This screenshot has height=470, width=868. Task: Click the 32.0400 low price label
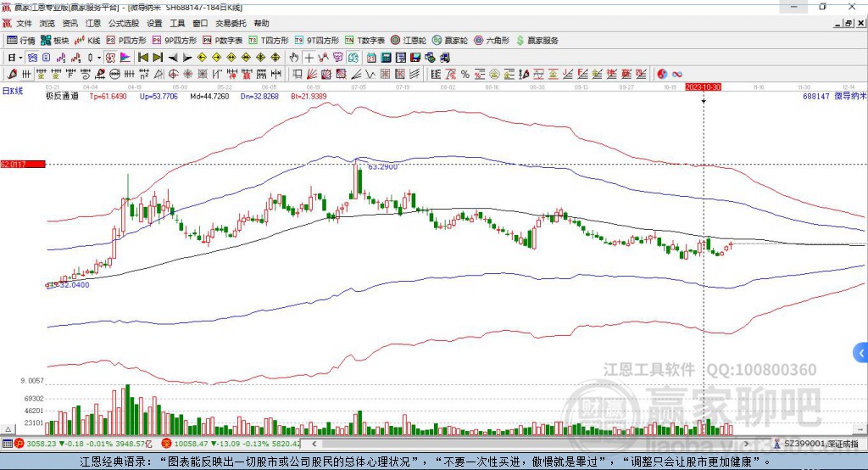[75, 285]
